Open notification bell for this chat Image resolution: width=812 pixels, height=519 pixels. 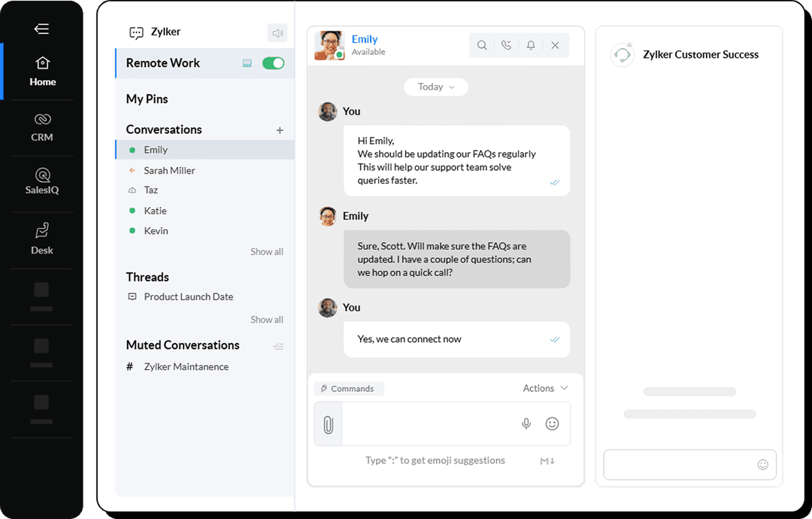tap(531, 45)
